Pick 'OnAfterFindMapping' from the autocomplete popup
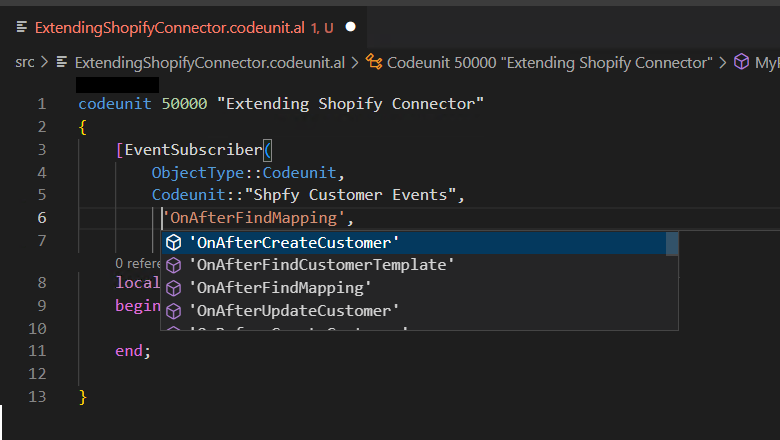780x440 pixels. pos(280,288)
